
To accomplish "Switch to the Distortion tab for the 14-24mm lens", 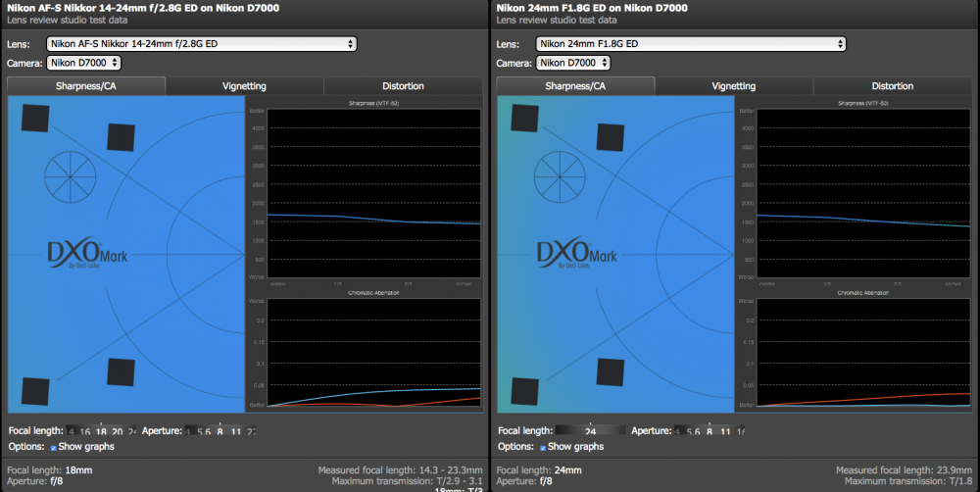I will (x=403, y=86).
